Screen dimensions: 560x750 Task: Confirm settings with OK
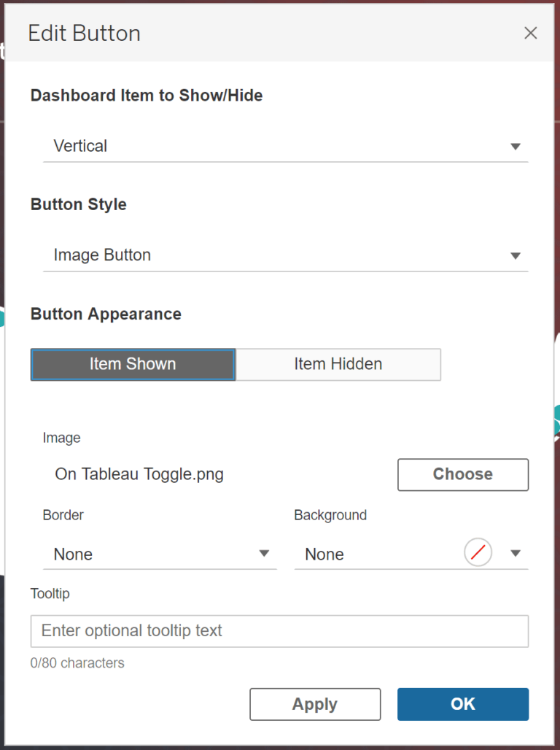click(x=462, y=704)
